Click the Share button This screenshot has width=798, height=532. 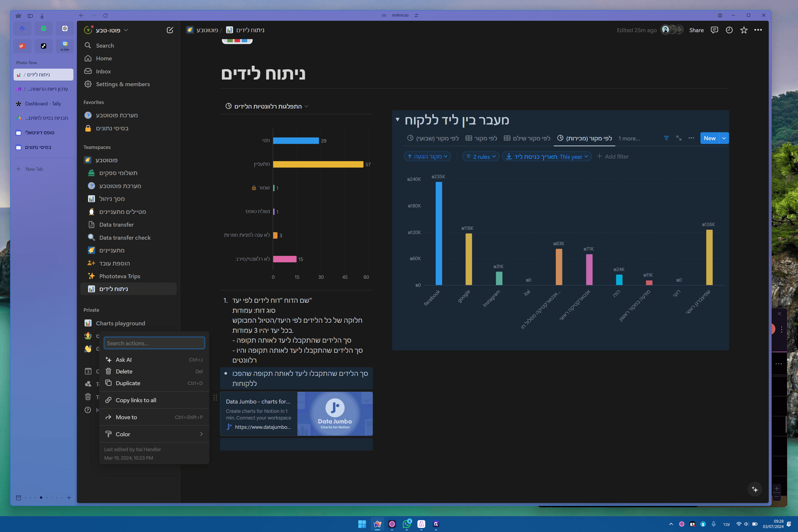point(697,30)
